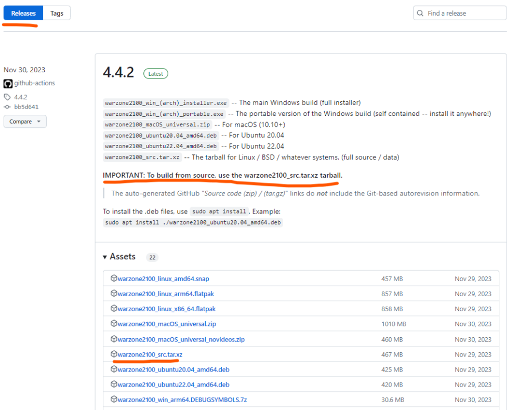Click package icon for linux_amd64.snap

coord(114,278)
